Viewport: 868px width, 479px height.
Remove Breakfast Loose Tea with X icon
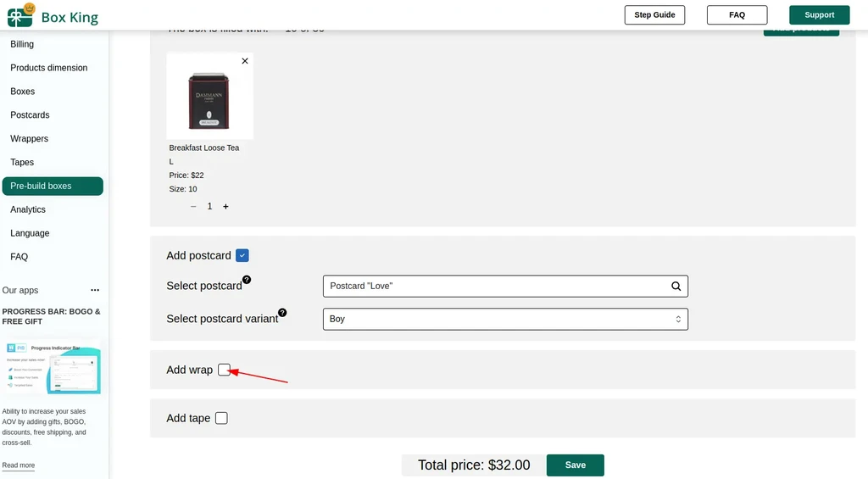(245, 61)
